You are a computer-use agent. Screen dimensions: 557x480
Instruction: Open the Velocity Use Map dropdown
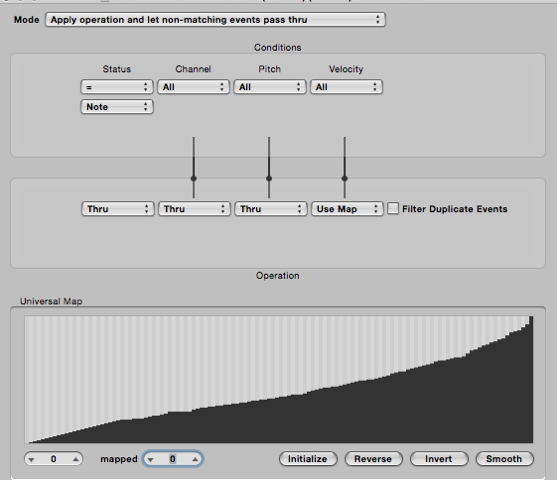click(347, 209)
